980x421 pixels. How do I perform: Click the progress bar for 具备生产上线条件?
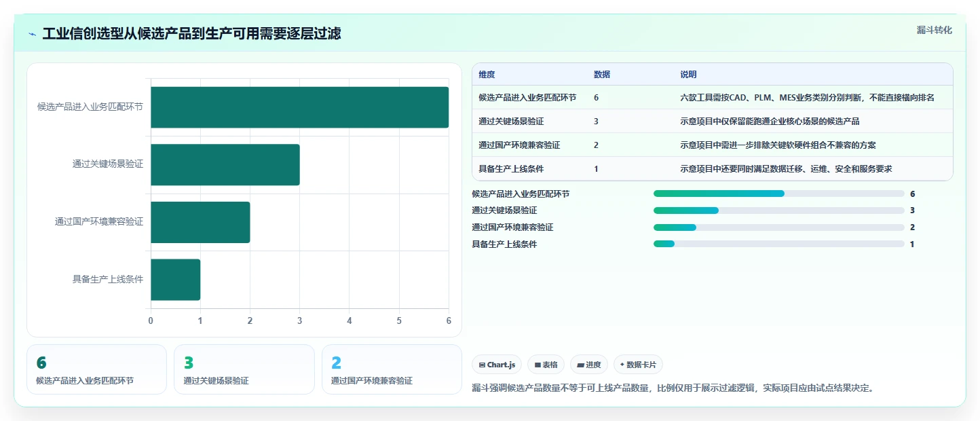point(778,244)
